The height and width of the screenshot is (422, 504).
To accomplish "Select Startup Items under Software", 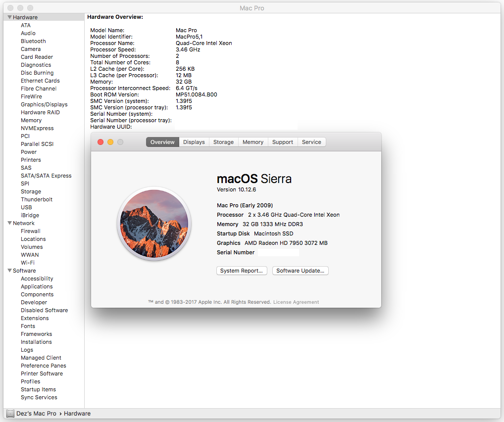I will tap(38, 389).
